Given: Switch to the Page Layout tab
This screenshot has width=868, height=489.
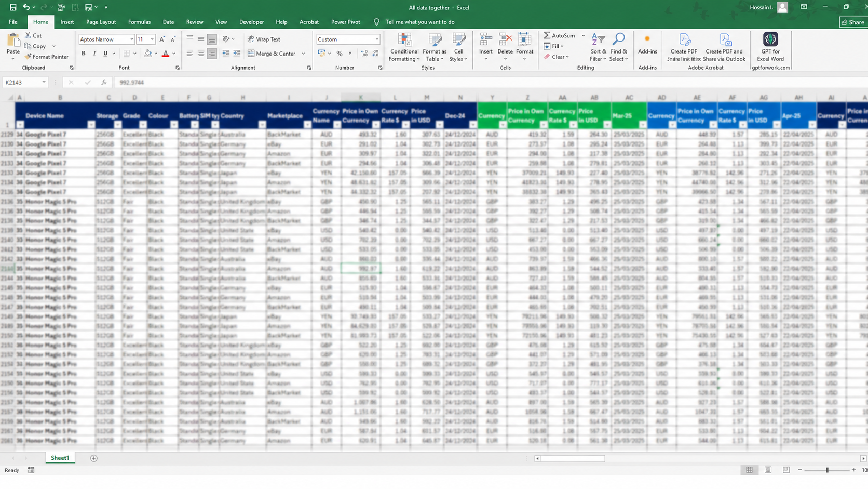Looking at the screenshot, I should tap(101, 22).
